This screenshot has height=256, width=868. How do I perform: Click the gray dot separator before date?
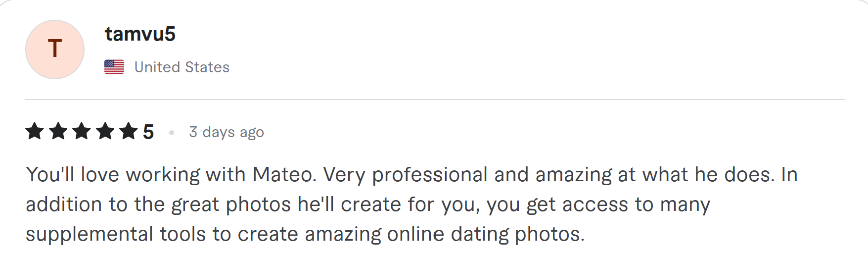point(172,132)
